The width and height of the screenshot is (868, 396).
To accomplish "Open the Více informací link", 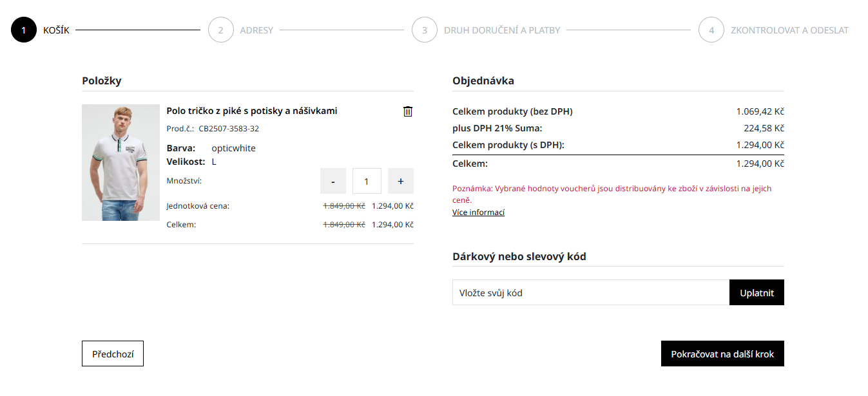I will pyautogui.click(x=478, y=212).
